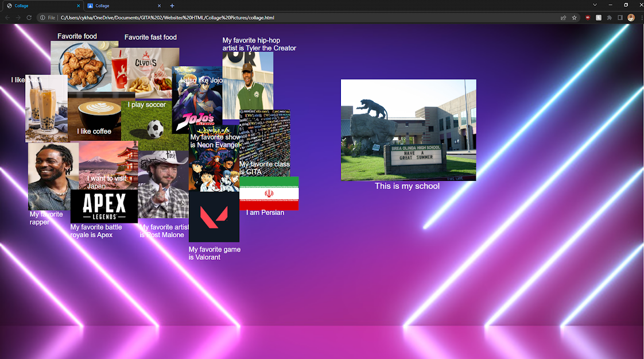Open the Chrome profile avatar
Image resolution: width=644 pixels, height=359 pixels.
tap(631, 18)
